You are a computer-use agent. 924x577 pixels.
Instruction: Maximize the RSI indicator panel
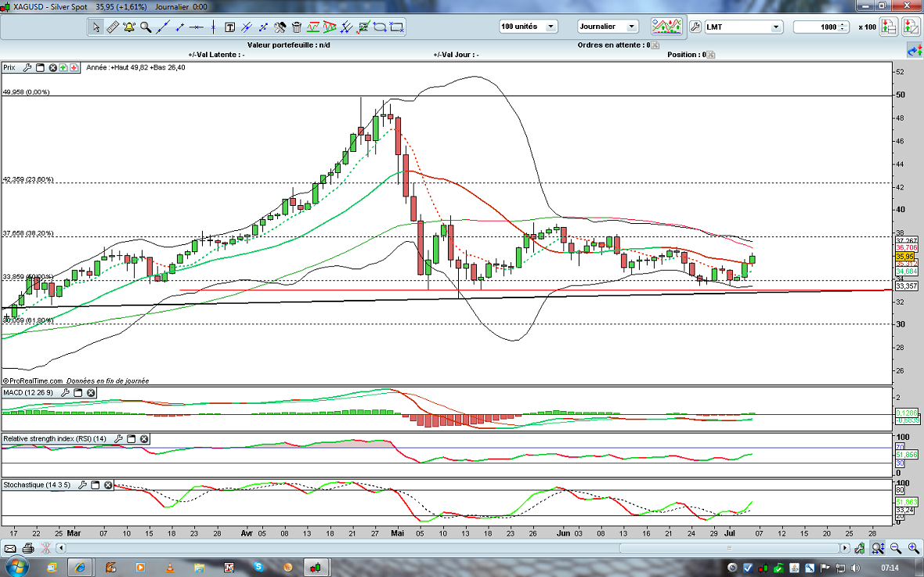coord(131,439)
